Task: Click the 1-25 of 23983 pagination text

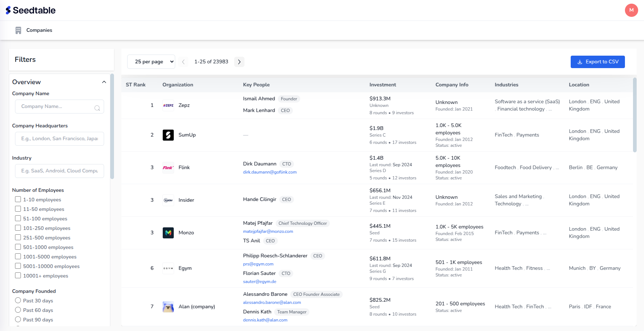Action: coord(211,62)
